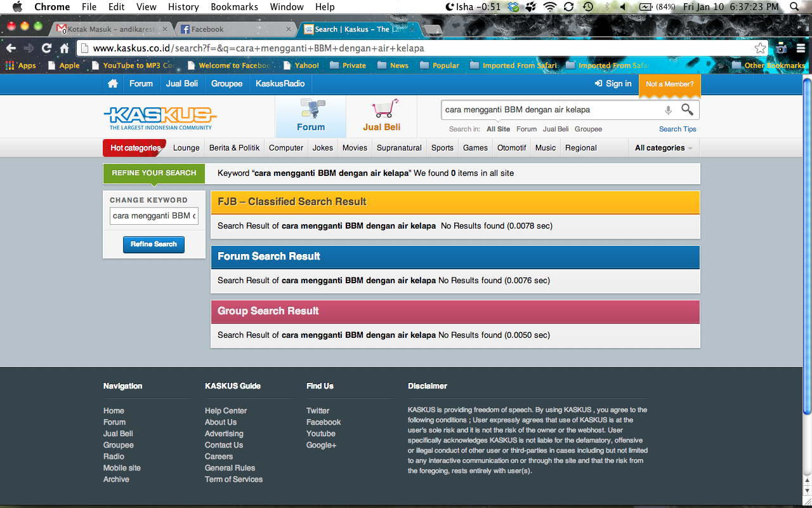Click the Dropbox menu bar icon
The image size is (812, 508).
(x=514, y=7)
